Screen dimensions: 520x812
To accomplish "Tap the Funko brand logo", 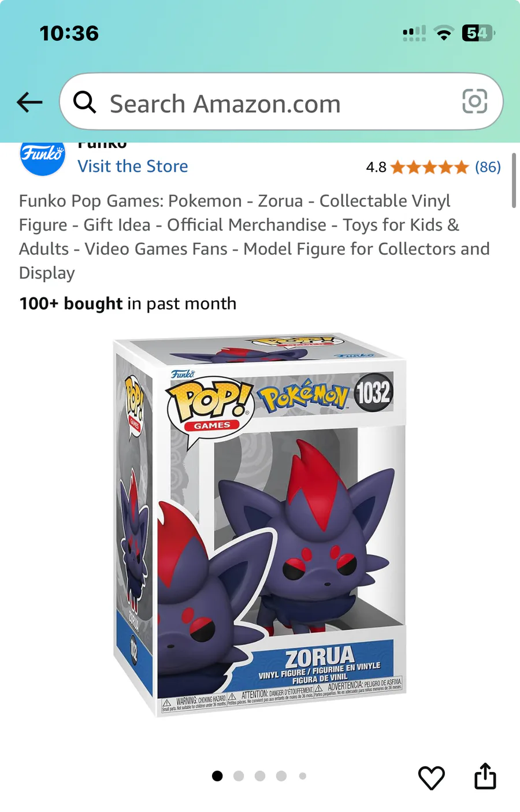I will tap(42, 156).
